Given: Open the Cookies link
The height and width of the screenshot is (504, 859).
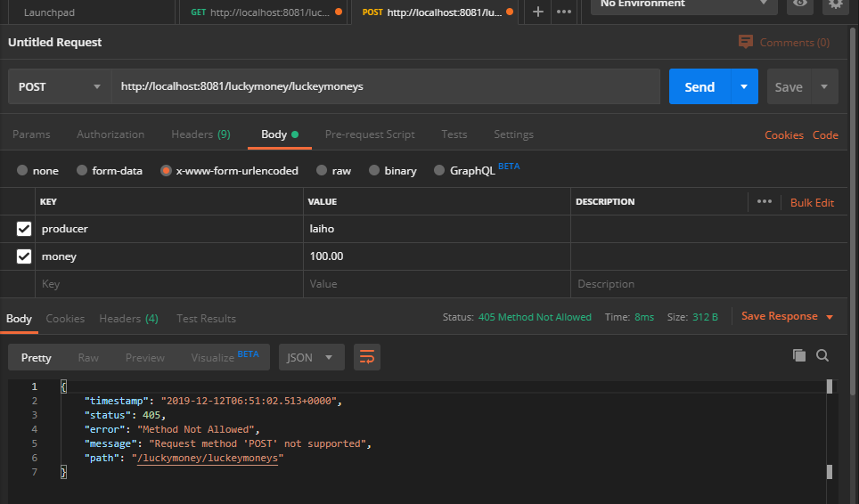Looking at the screenshot, I should coord(784,135).
